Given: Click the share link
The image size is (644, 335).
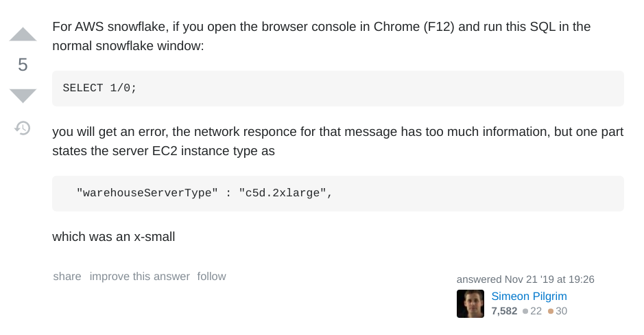Looking at the screenshot, I should click(67, 277).
